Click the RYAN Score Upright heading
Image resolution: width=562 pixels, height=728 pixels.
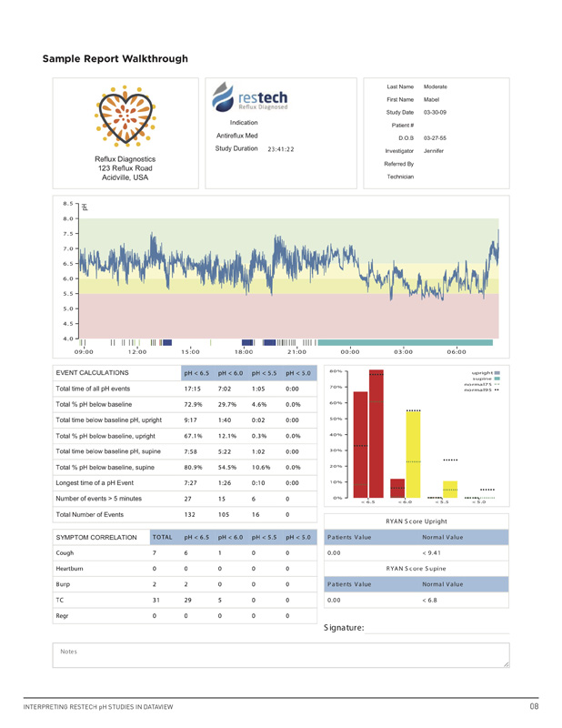(x=416, y=521)
